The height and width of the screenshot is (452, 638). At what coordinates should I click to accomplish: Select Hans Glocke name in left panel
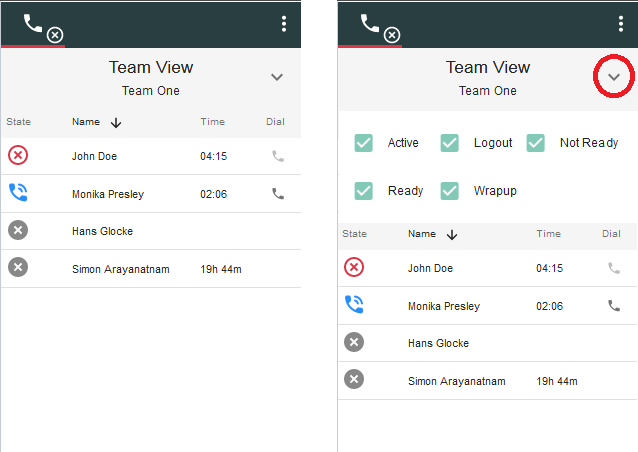(x=103, y=231)
